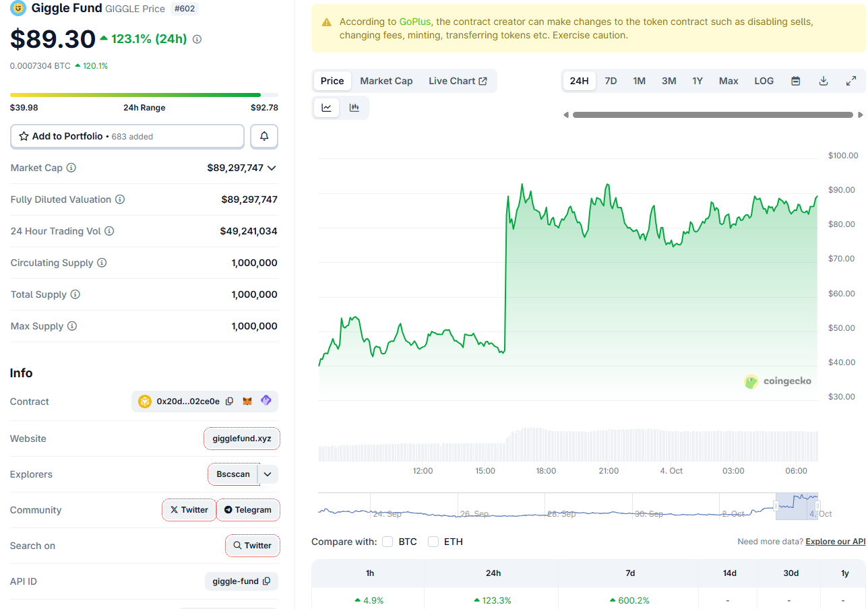This screenshot has height=609, width=868.
Task: Open the calendar date picker icon
Action: [795, 81]
